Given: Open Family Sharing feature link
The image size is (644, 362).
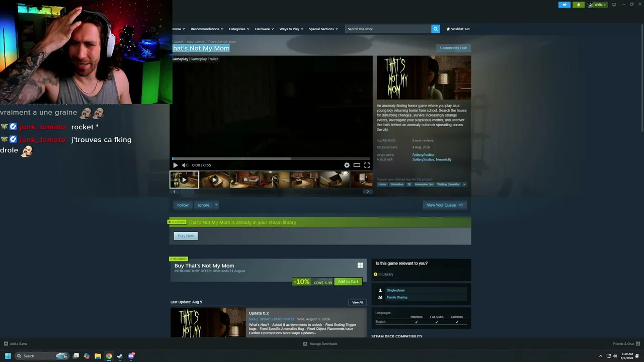Looking at the screenshot, I should 397,297.
